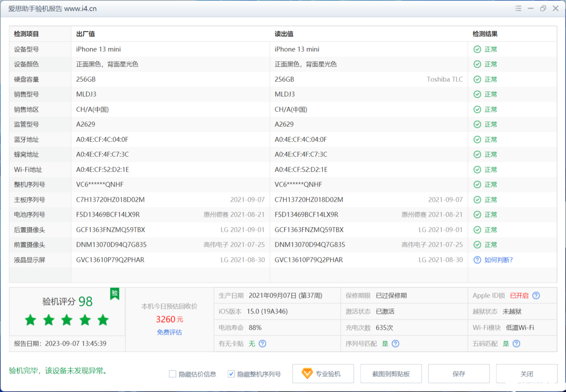Click the 检测结果 column header
The height and width of the screenshot is (392, 566).
click(485, 34)
